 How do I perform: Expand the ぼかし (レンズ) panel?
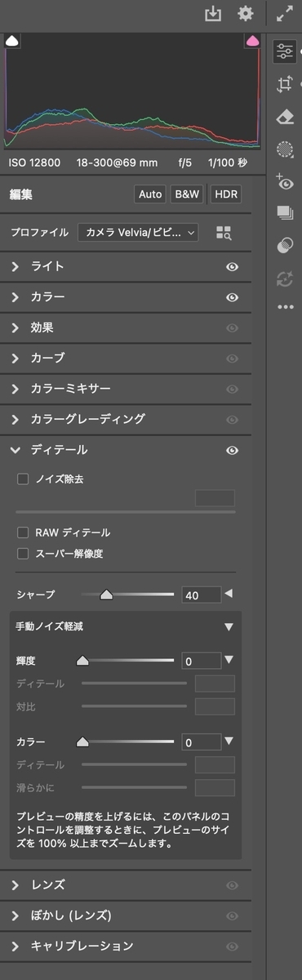[16, 915]
